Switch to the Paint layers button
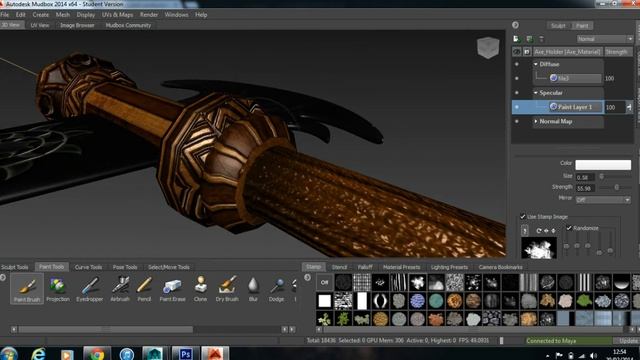The height and width of the screenshot is (360, 640). pos(582,26)
